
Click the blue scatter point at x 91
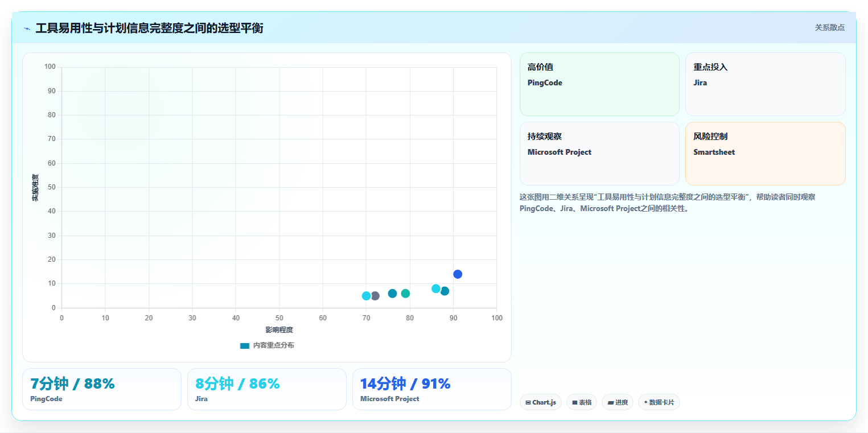coord(458,274)
